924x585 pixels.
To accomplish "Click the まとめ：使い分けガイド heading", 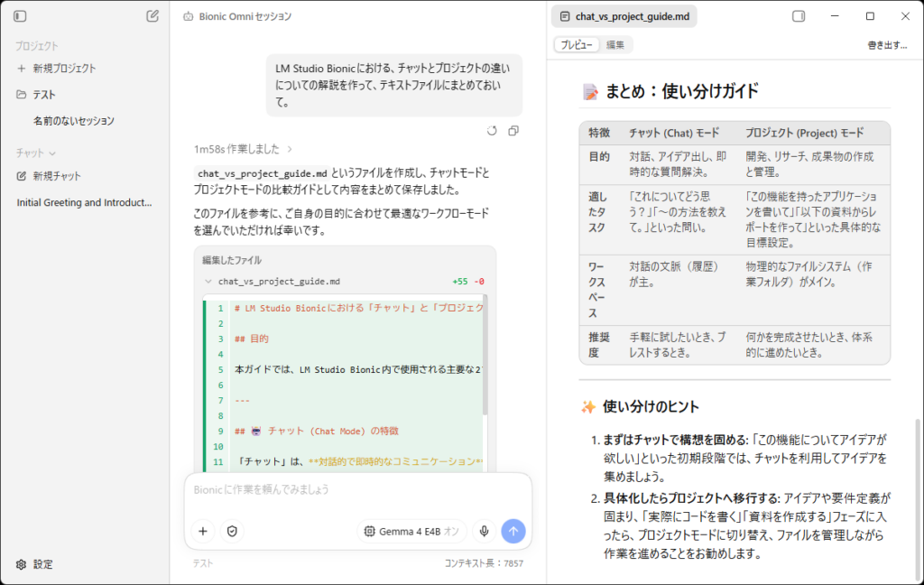I will pos(681,91).
